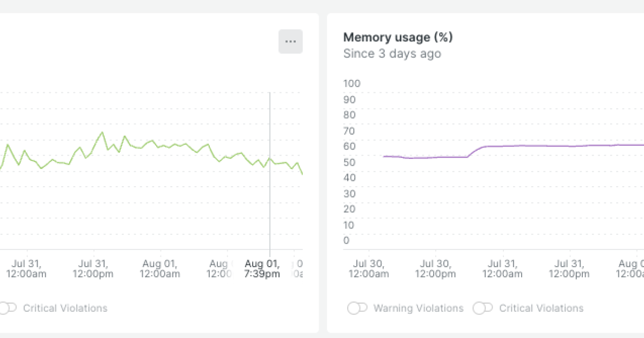Enable Warning Violations on the Memory usage chart
This screenshot has width=644, height=338.
[x=356, y=308]
